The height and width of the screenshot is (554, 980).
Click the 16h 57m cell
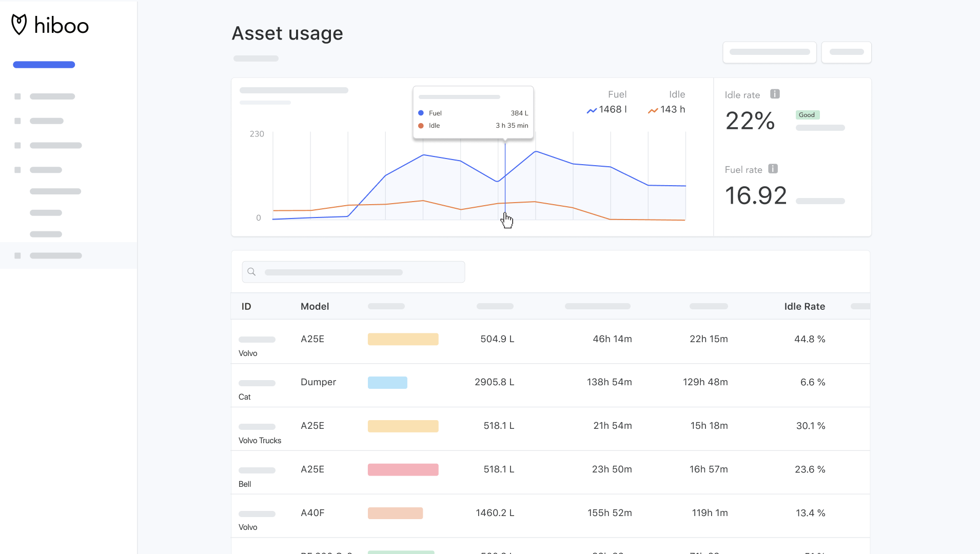709,469
